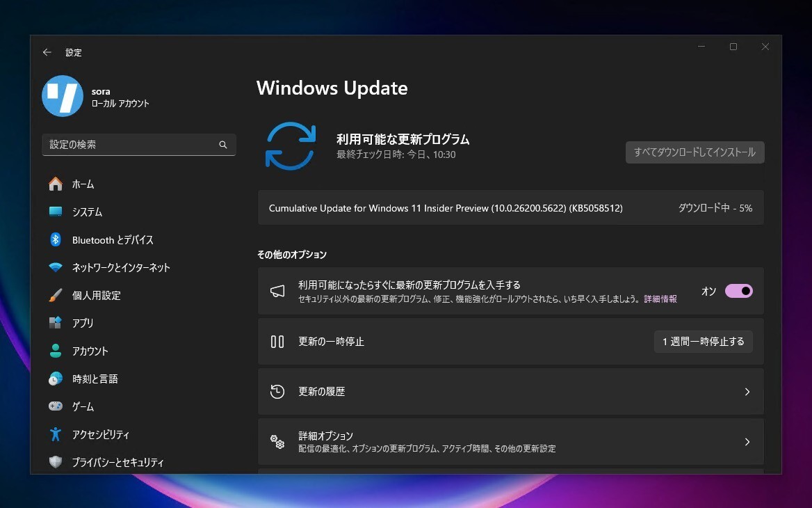Click the gamepad icon for ゲーム

pos(56,406)
